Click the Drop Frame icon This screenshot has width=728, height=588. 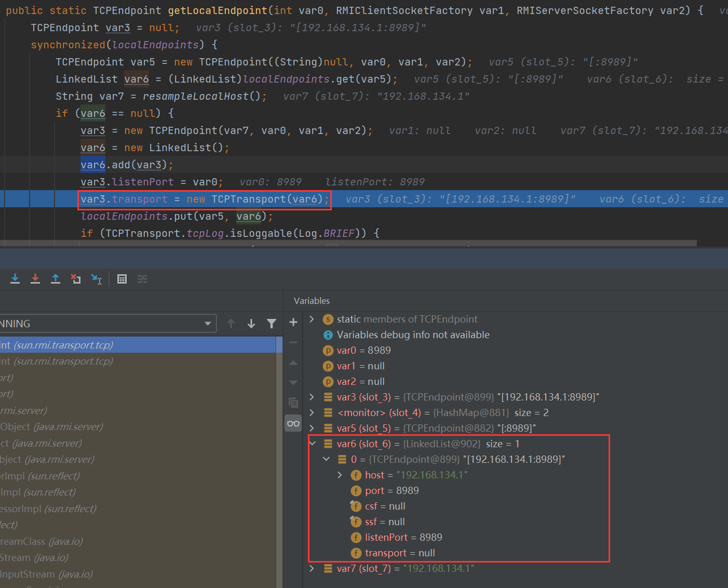76,279
